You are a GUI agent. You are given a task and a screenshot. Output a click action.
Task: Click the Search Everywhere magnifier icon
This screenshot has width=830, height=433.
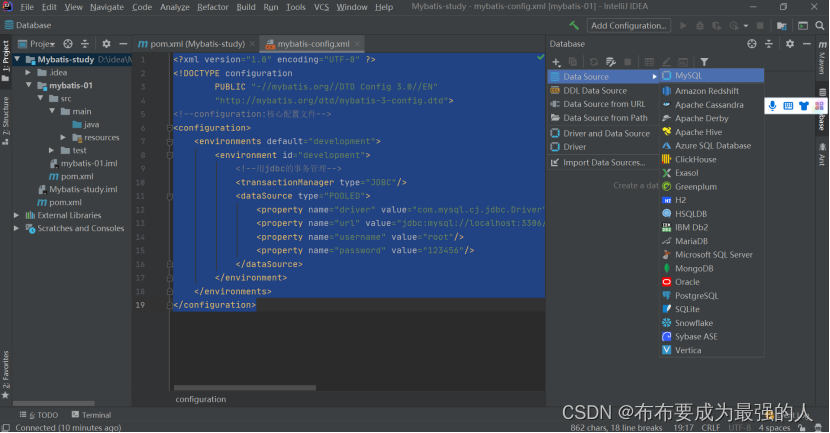tap(819, 25)
